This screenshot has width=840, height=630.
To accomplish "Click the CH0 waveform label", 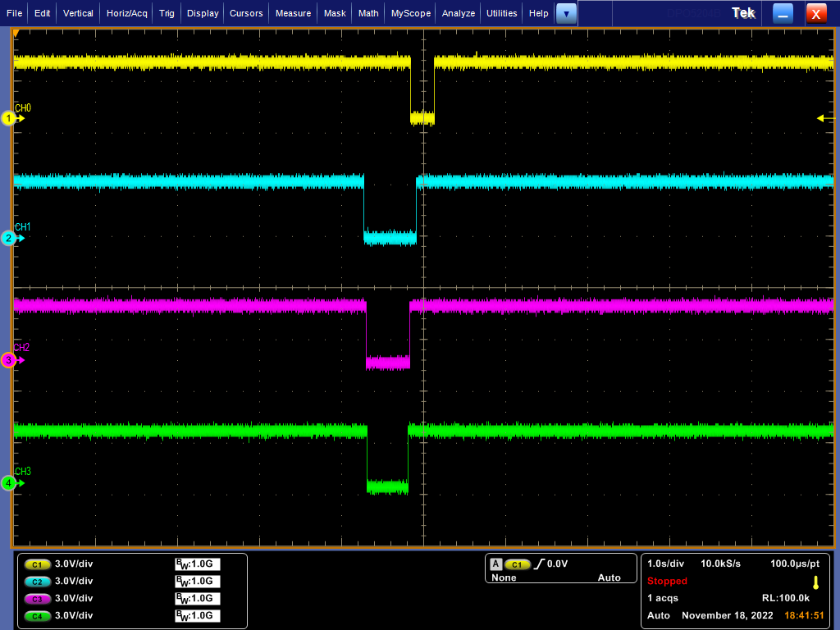I will point(23,108).
